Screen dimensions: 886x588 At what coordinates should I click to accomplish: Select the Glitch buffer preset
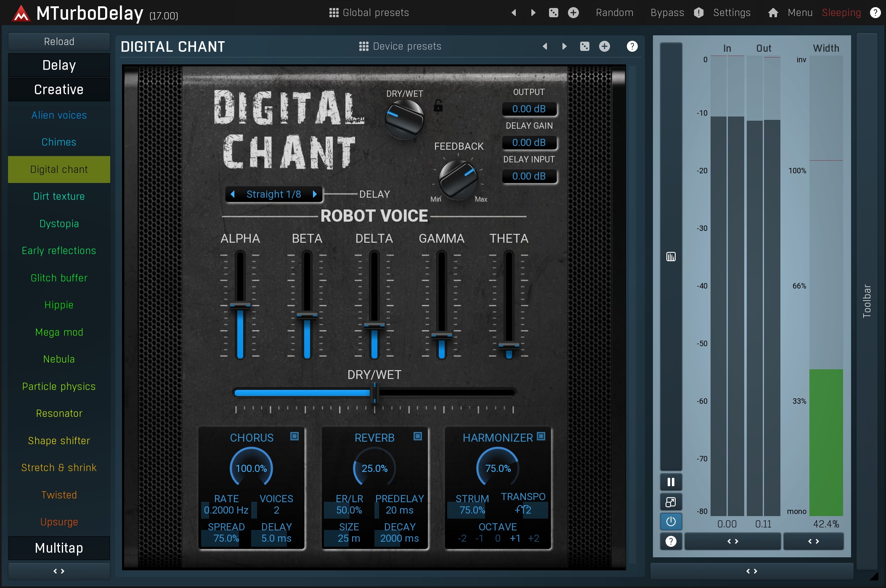pyautogui.click(x=59, y=278)
